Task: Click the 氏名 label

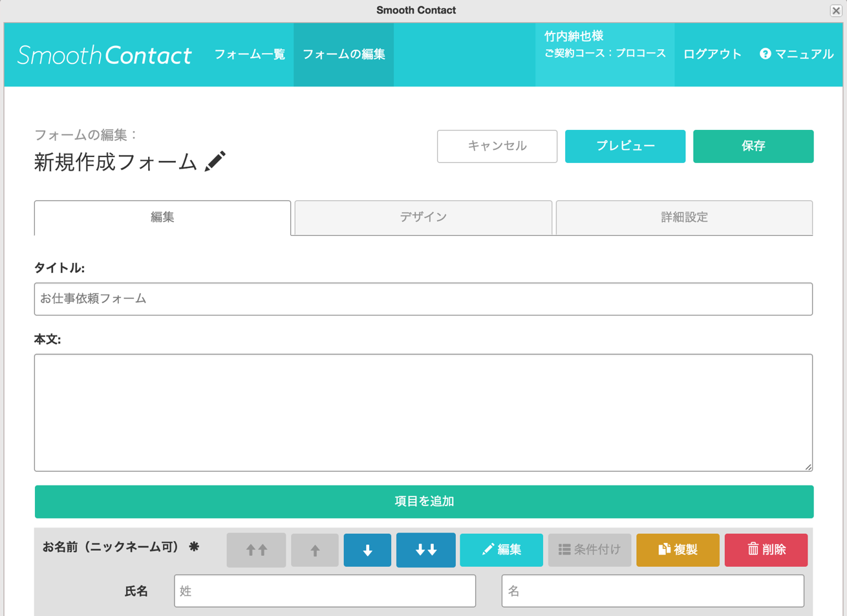Action: pyautogui.click(x=136, y=591)
